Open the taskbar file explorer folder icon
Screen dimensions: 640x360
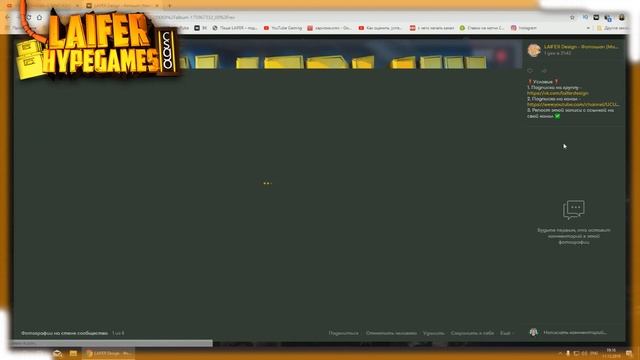click(73, 353)
